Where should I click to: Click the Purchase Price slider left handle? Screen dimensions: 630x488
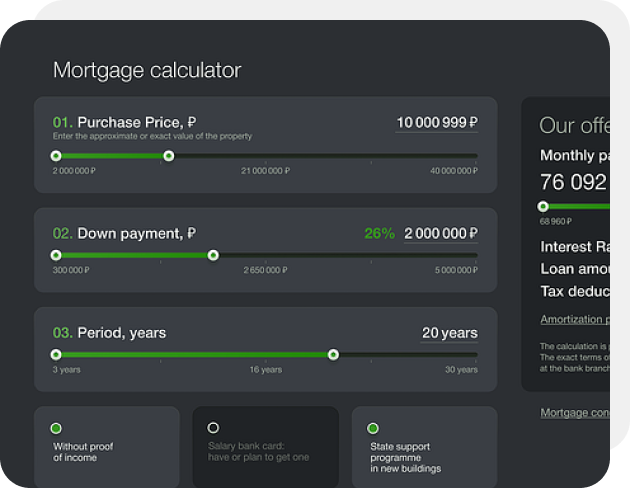click(56, 156)
